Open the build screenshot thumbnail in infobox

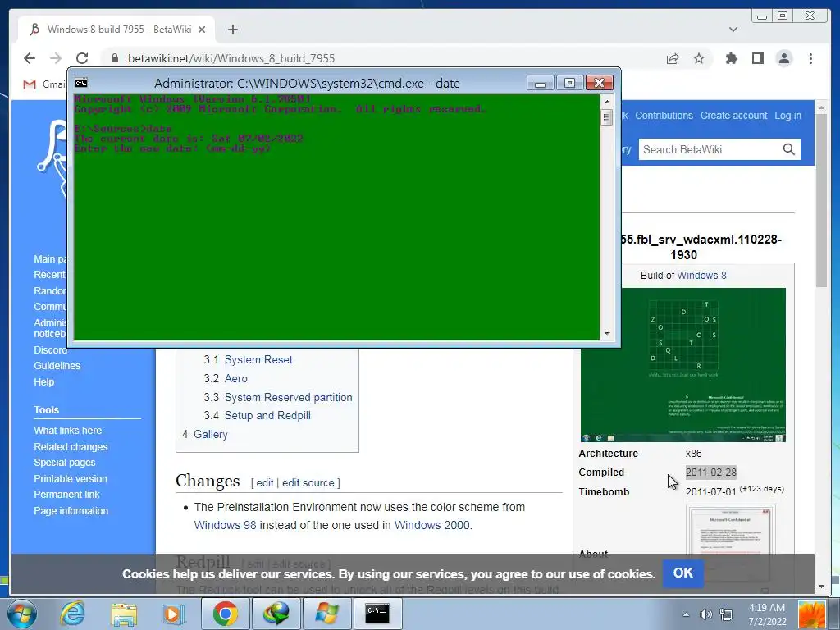point(683,365)
